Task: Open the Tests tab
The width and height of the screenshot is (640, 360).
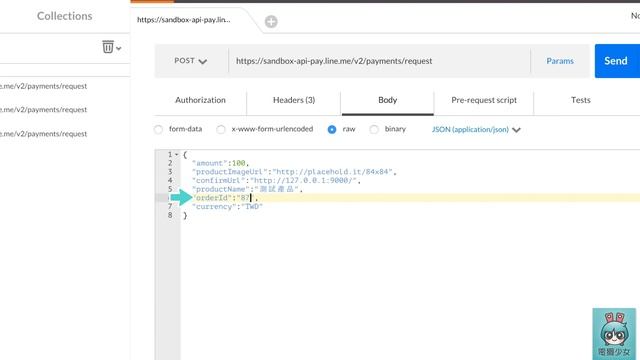Action: point(580,100)
